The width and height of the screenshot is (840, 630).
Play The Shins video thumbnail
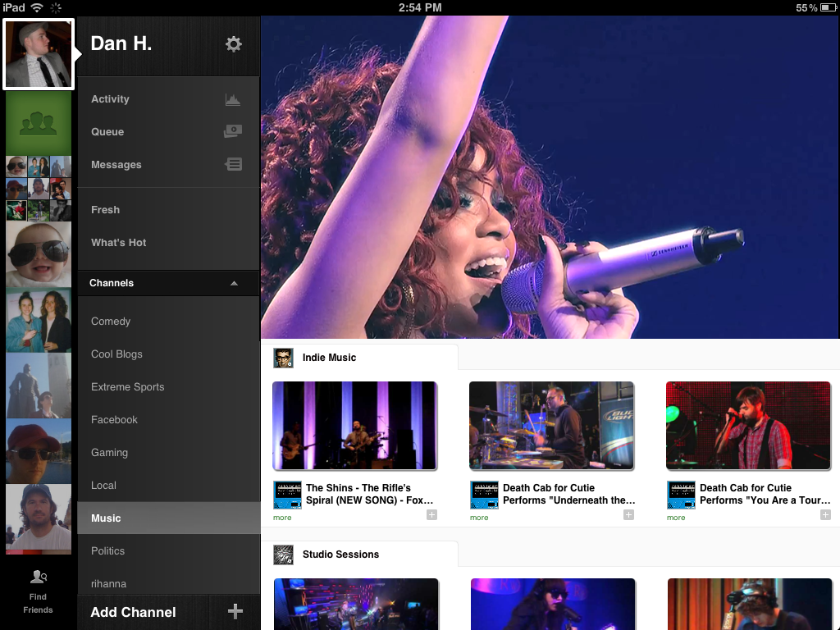click(x=355, y=426)
